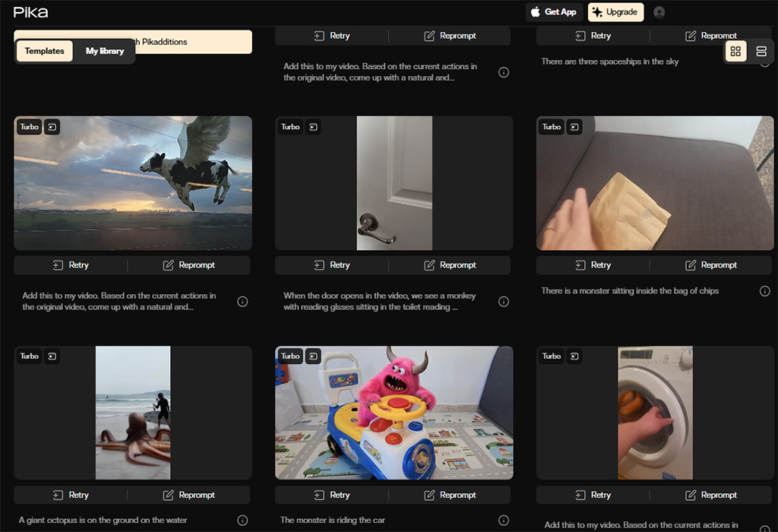
Task: Click the prompt 'There are three spaceships in the sky'
Action: point(610,62)
